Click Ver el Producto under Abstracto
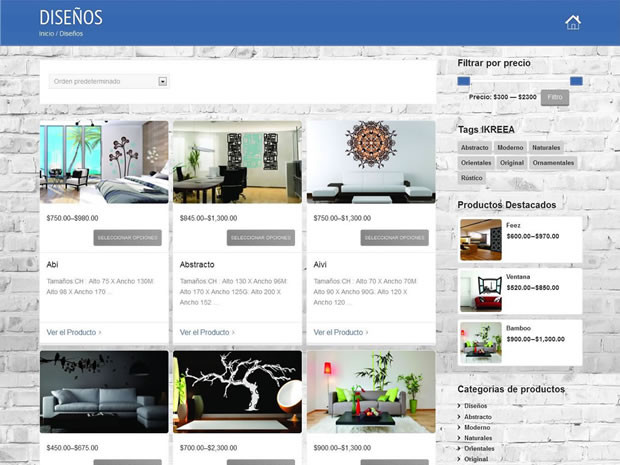The image size is (620, 465). 207,333
